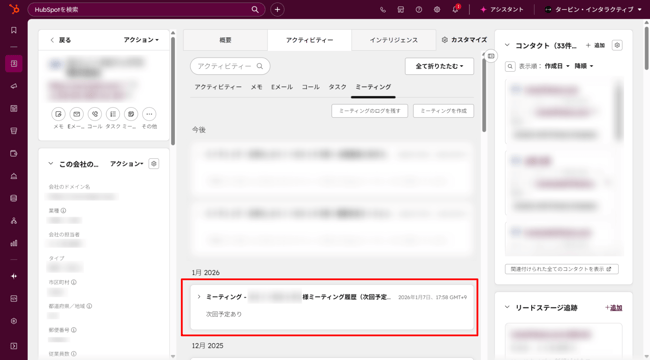The width and height of the screenshot is (650, 360).
Task: Select the ミーティング activity filter tab
Action: 373,87
